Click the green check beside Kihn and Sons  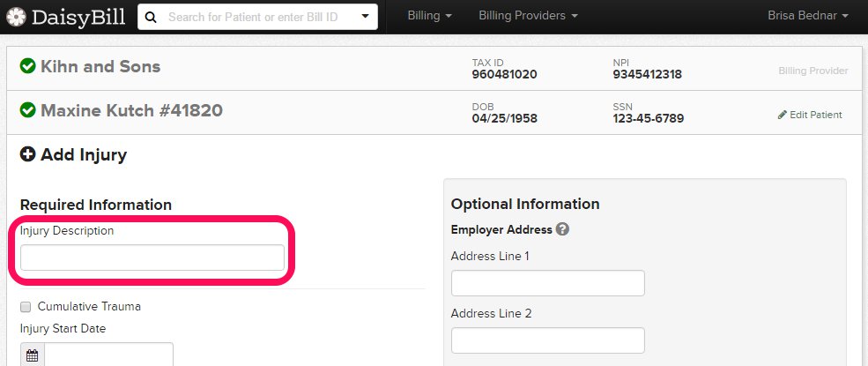(x=27, y=66)
